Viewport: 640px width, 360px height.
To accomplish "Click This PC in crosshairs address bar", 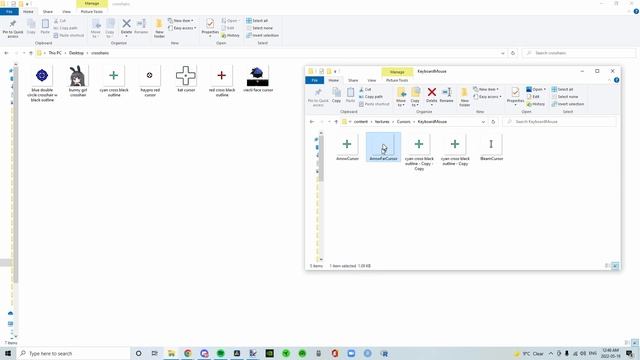I will coord(55,53).
